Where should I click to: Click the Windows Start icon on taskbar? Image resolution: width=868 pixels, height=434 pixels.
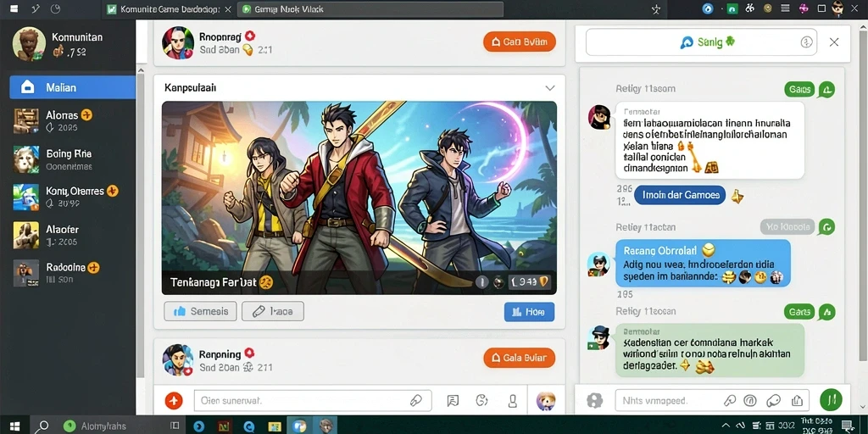click(x=15, y=426)
